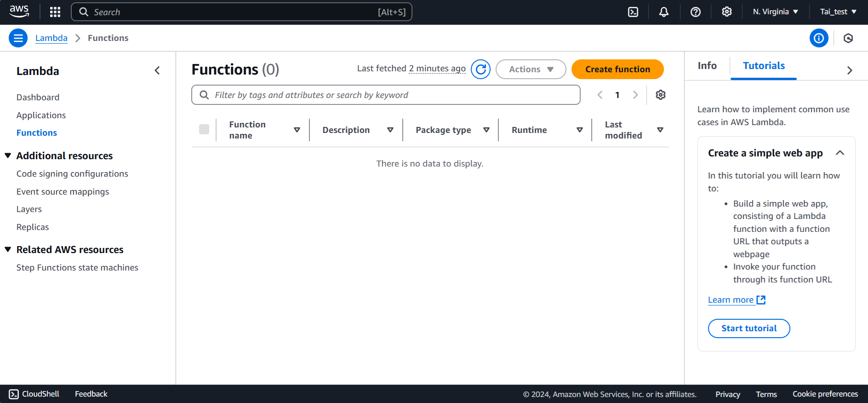Collapse the Create a simple web app tutorial
868x403 pixels.
[x=840, y=153]
